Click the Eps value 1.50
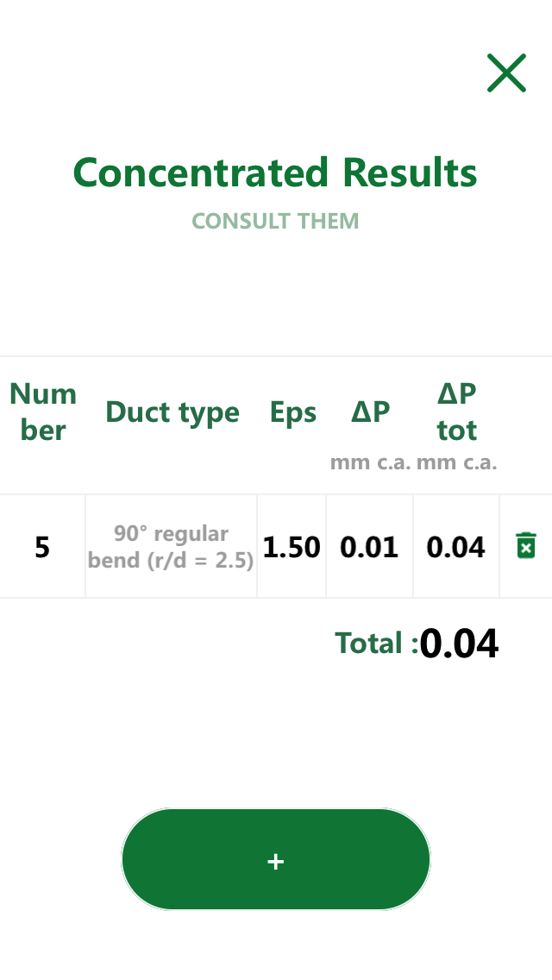 292,545
